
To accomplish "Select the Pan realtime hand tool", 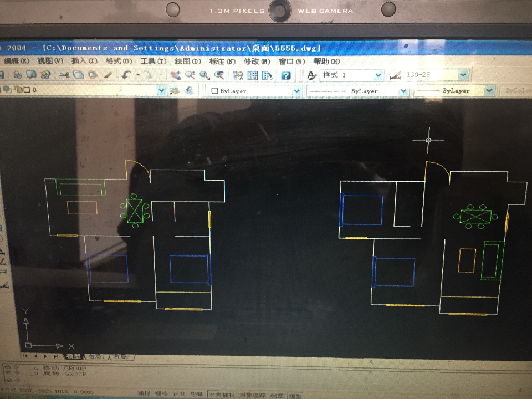I will tap(176, 75).
